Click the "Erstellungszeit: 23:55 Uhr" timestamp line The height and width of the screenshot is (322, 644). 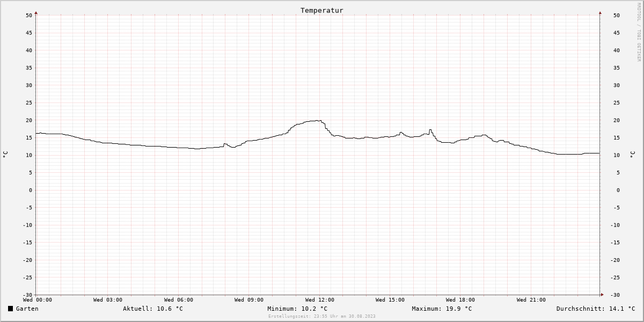pos(322,316)
